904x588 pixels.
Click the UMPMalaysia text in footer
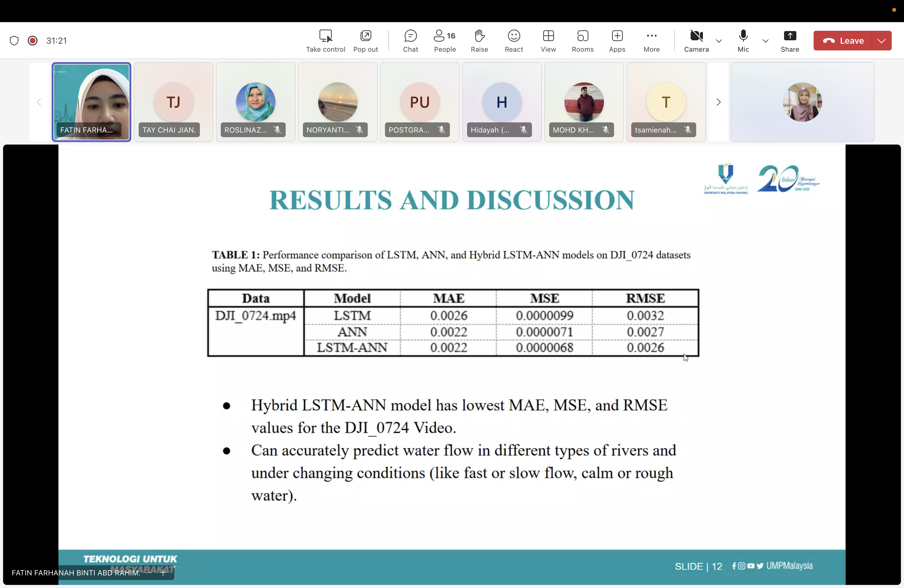(x=789, y=566)
